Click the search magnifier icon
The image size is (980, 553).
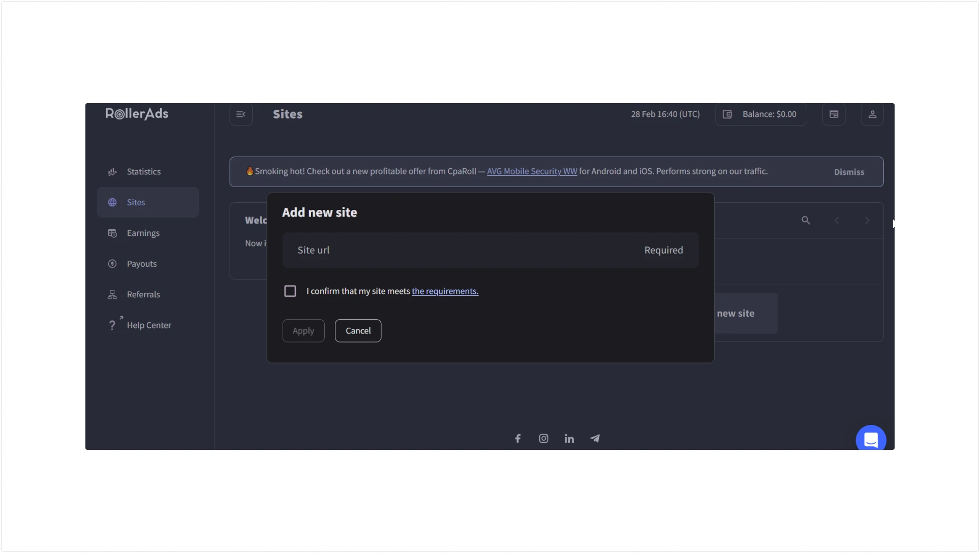click(x=806, y=220)
